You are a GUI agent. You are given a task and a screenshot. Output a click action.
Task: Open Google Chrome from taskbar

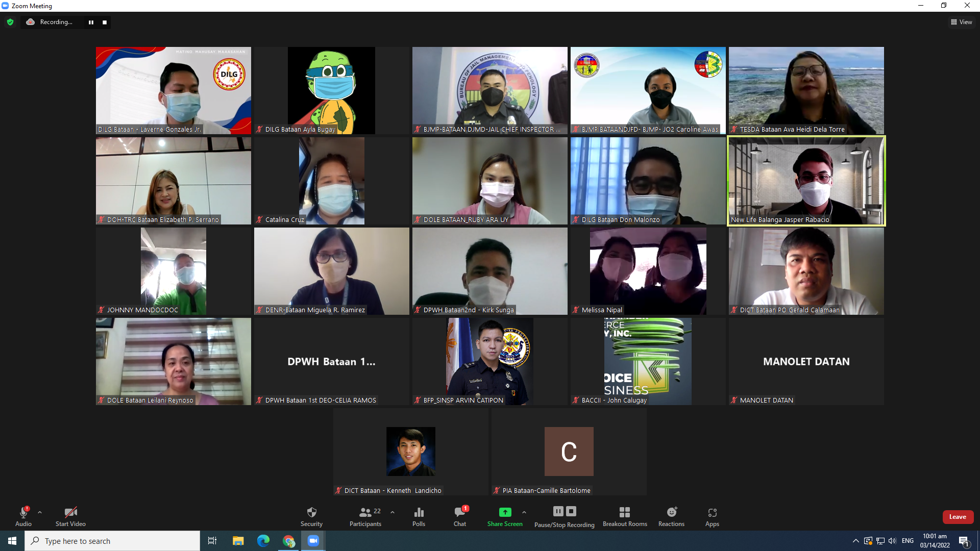[289, 541]
